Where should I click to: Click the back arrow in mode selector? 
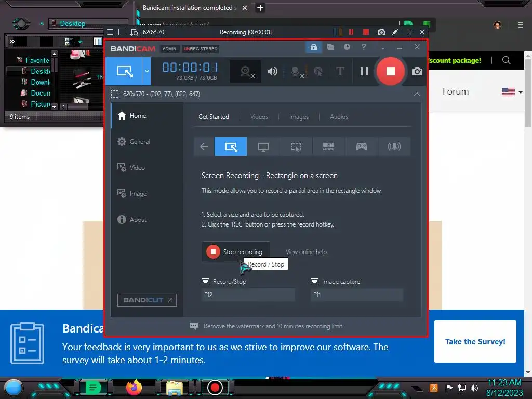(x=204, y=147)
